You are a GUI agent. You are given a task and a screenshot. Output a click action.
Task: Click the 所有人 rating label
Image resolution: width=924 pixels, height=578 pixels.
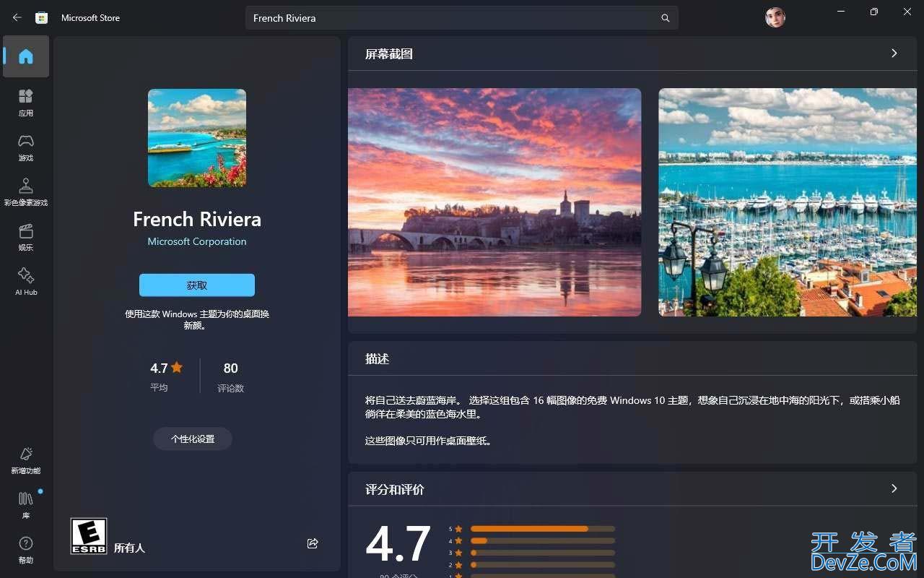pos(130,548)
